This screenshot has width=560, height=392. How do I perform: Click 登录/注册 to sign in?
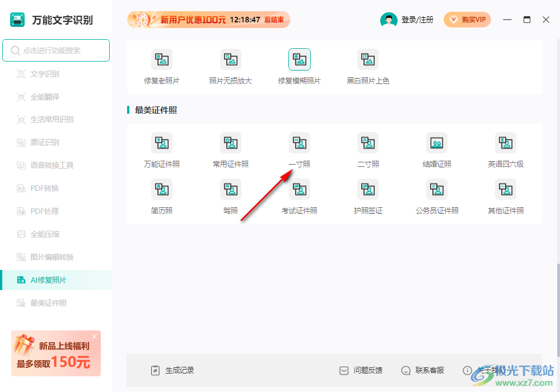[x=417, y=20]
